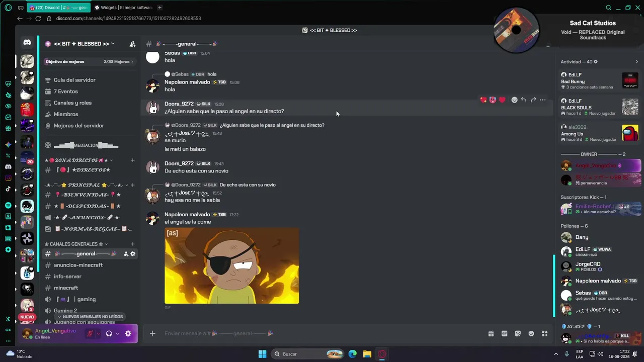
Task: Open the Aria AI sparkle icon in sidebar
Action: pyautogui.click(x=8, y=145)
